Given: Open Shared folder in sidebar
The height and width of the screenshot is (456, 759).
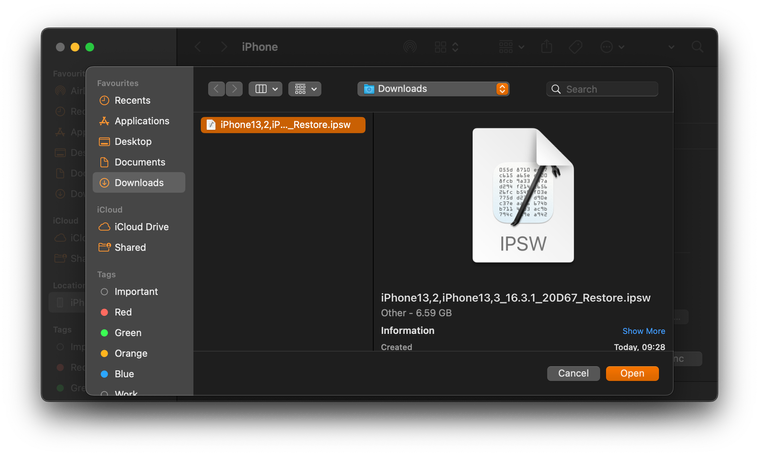Looking at the screenshot, I should (130, 247).
